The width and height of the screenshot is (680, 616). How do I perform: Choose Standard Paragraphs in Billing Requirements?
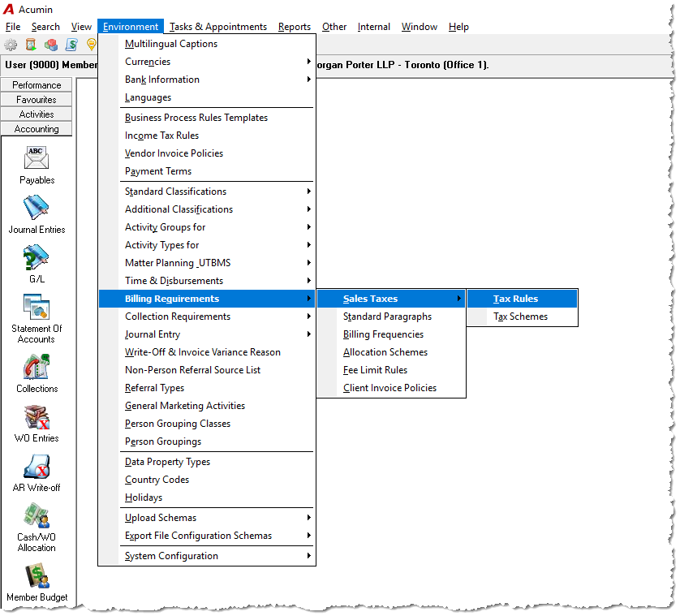[x=391, y=317]
